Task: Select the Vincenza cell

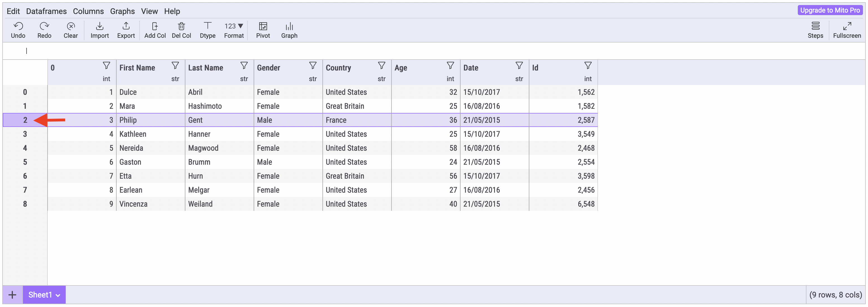Action: click(151, 204)
